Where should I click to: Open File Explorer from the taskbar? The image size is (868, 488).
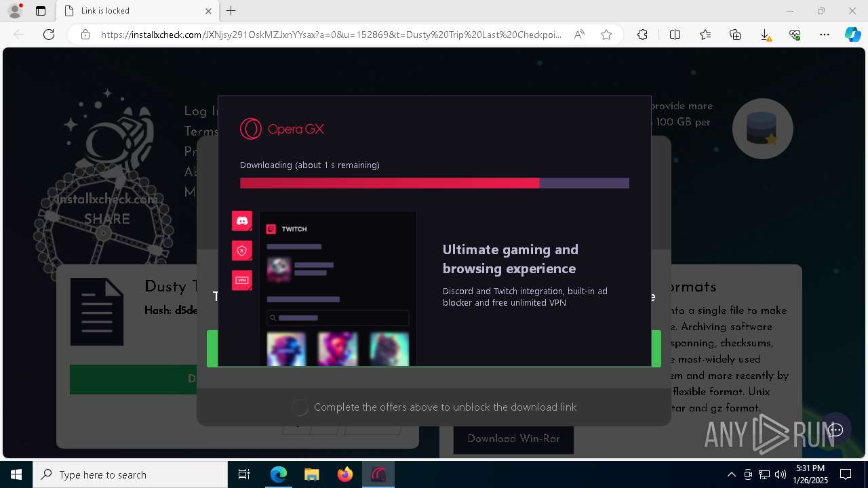point(312,474)
